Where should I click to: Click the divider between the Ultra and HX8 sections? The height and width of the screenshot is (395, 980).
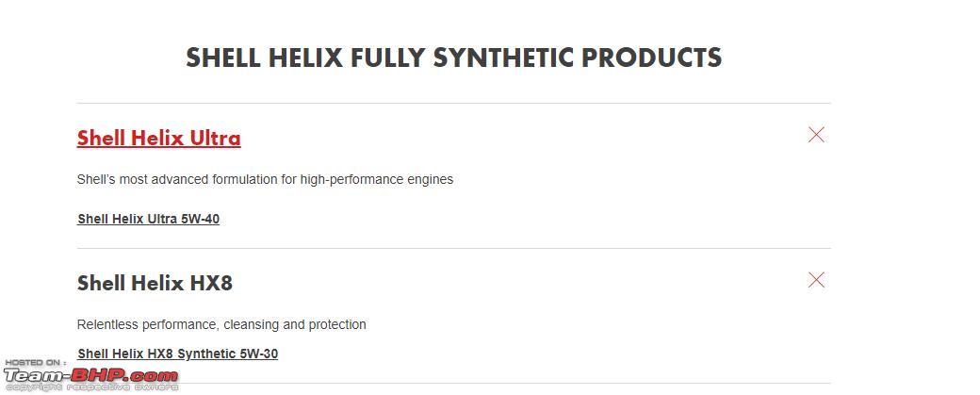tap(454, 248)
